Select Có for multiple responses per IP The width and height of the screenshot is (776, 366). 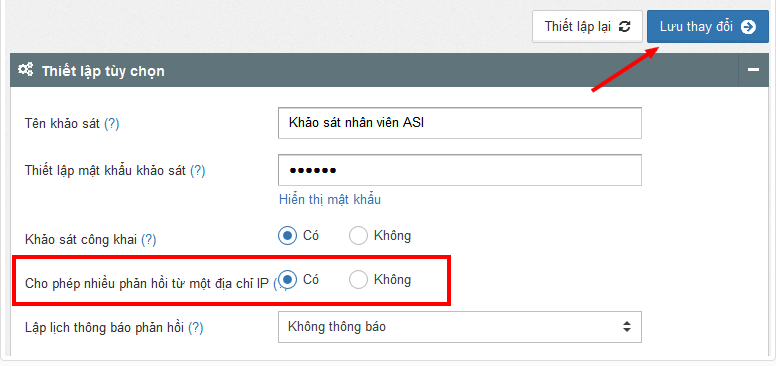(287, 280)
